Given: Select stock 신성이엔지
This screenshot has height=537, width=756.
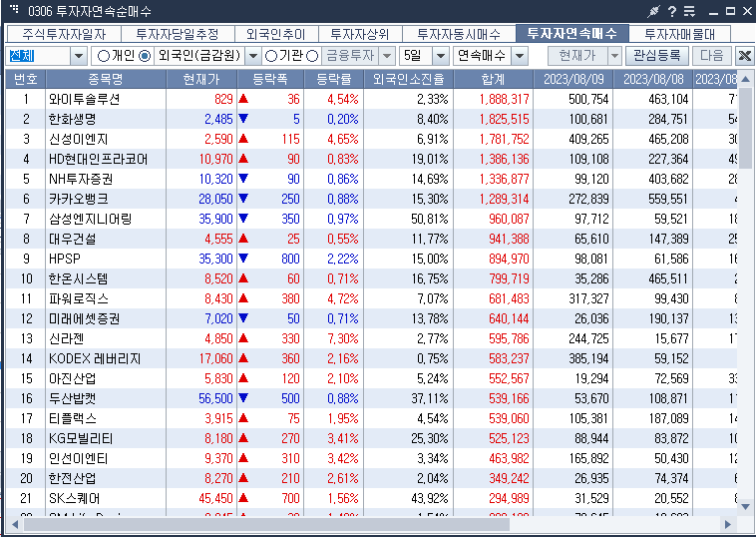Looking at the screenshot, I should point(78,140).
